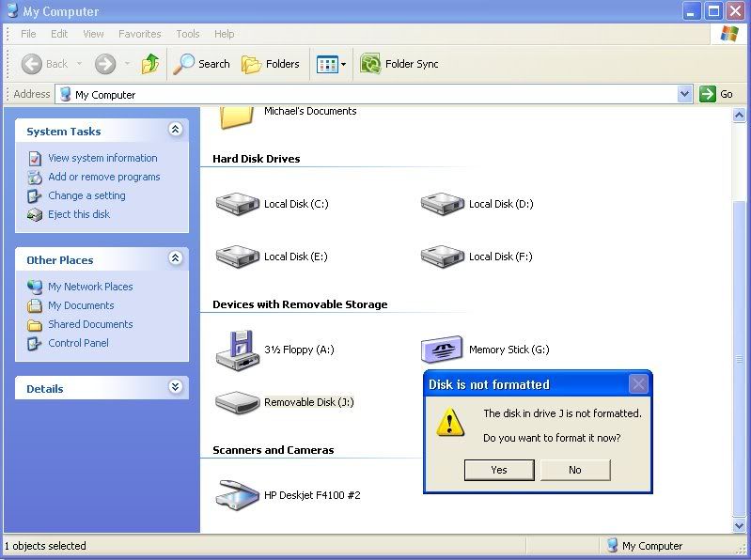The image size is (751, 560).
Task: Open My Documents in Other Places
Action: point(81,305)
